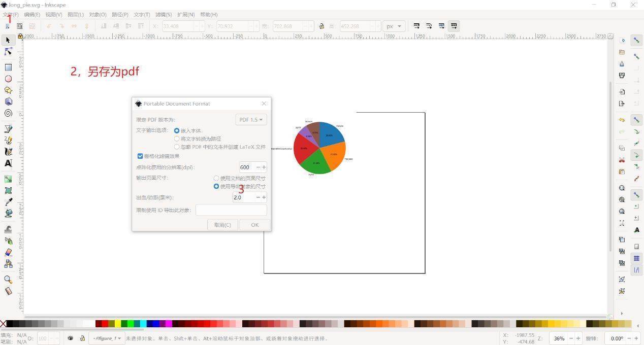Image resolution: width=644 pixels, height=345 pixels.
Task: Open the PDF 1.5 version dropdown
Action: [x=251, y=120]
